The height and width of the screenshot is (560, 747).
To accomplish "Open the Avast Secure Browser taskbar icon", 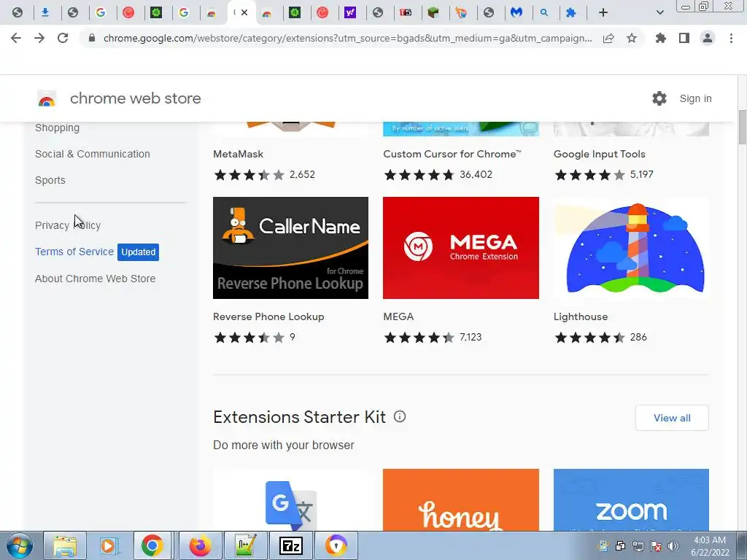I will [336, 545].
